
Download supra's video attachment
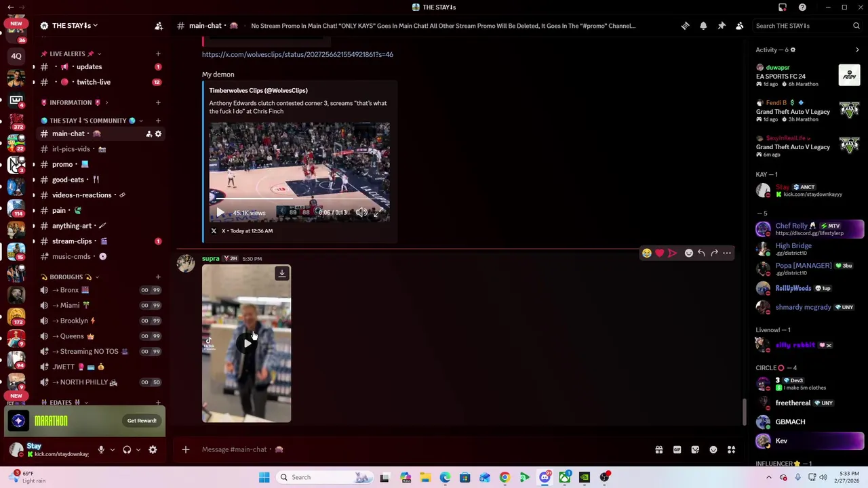[x=282, y=273]
